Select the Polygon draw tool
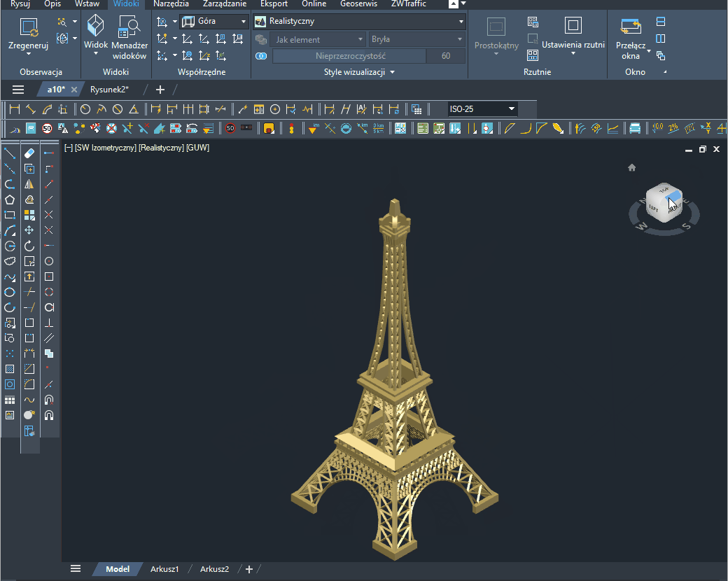 10,199
